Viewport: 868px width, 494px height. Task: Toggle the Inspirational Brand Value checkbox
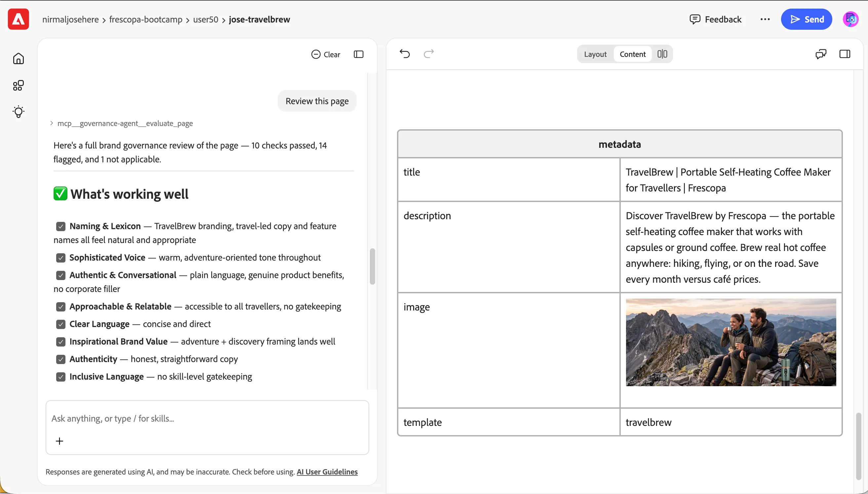click(x=61, y=342)
